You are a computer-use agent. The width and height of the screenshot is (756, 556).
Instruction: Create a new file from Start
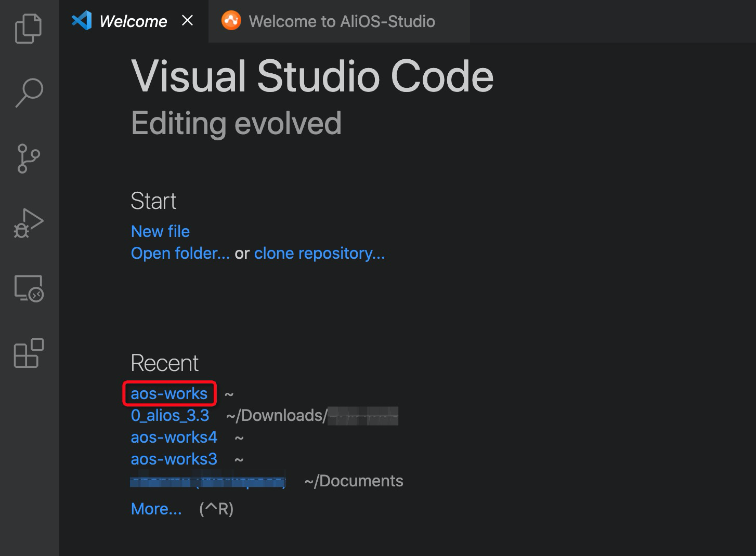tap(160, 231)
